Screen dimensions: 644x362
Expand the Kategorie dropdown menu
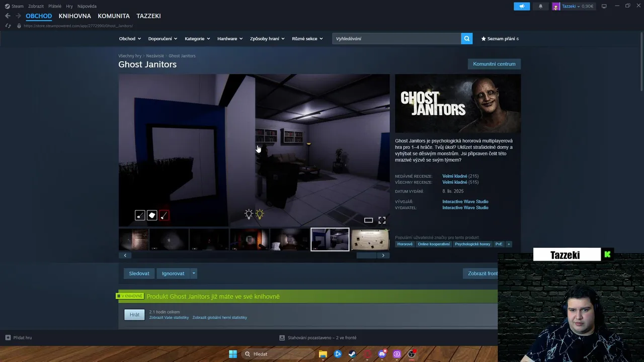197,39
